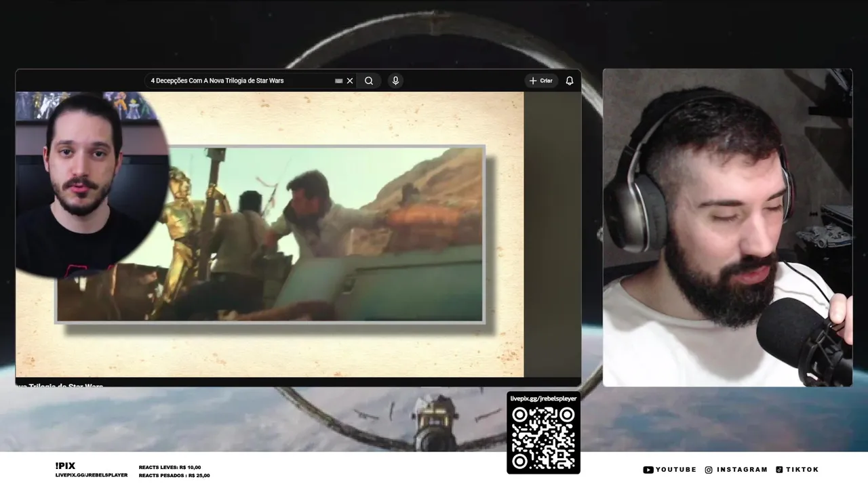
Task: Click the INSTAGRAM label text
Action: (x=742, y=470)
